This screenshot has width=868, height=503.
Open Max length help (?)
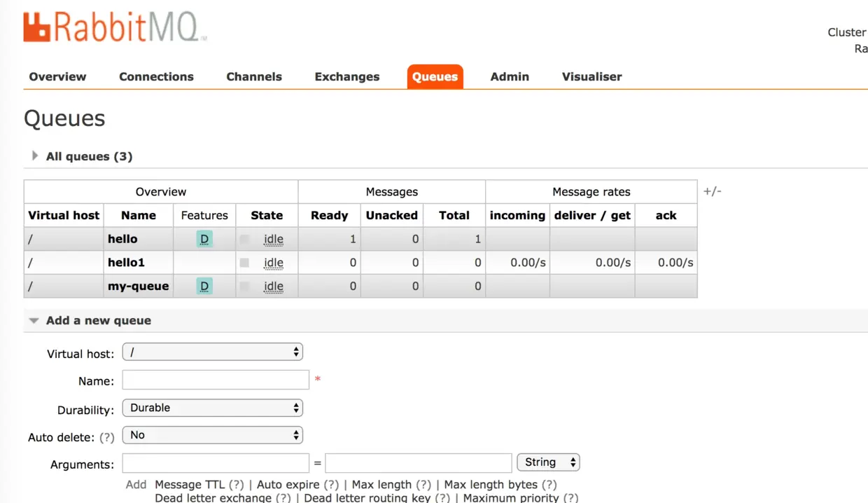(423, 484)
